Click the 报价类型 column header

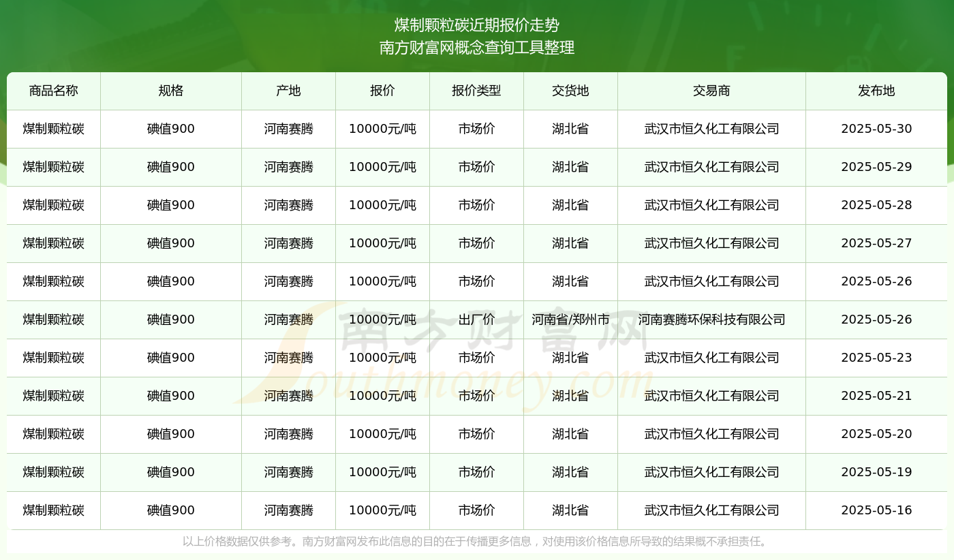(x=476, y=91)
